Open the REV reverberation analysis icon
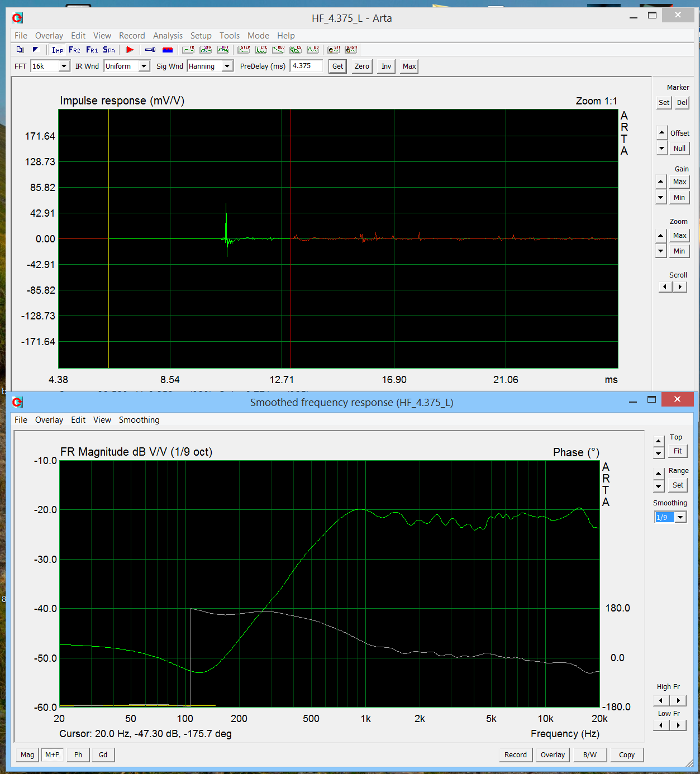 click(279, 50)
